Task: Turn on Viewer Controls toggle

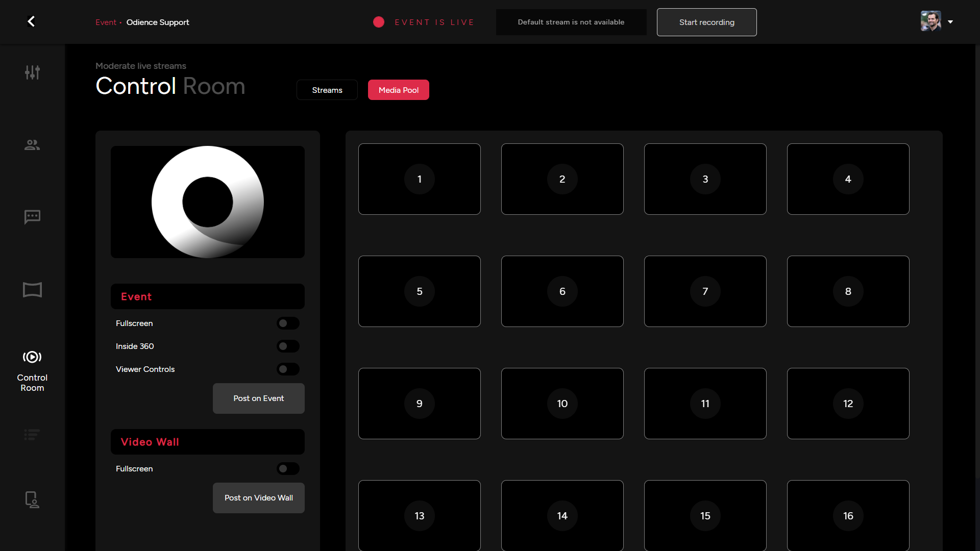Action: [288, 369]
